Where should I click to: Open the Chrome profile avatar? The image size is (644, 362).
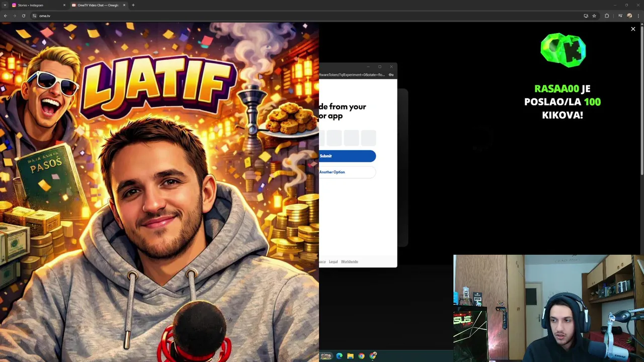coord(629,16)
